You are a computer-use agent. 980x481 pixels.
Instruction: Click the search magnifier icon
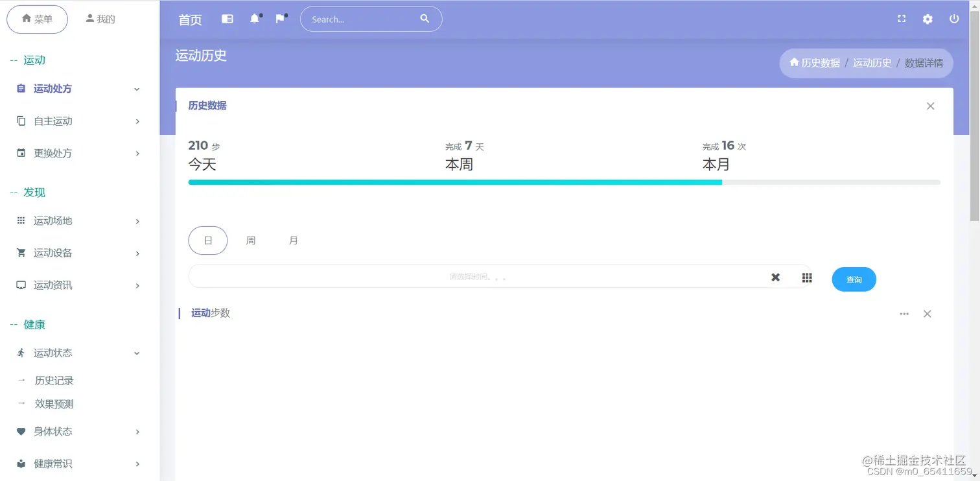point(425,19)
